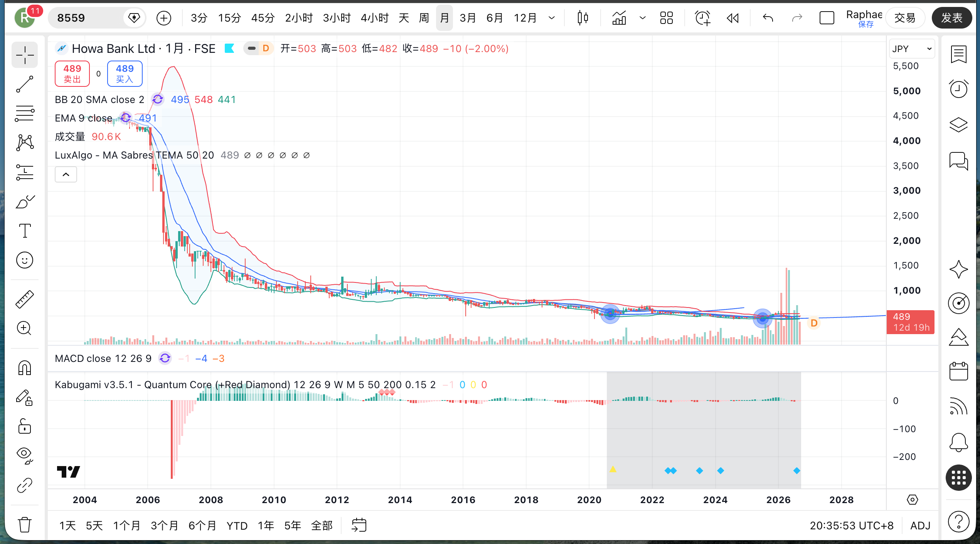Screen dimensions: 980x544
Task: Select the 周 weekly timeframe
Action: coord(424,18)
